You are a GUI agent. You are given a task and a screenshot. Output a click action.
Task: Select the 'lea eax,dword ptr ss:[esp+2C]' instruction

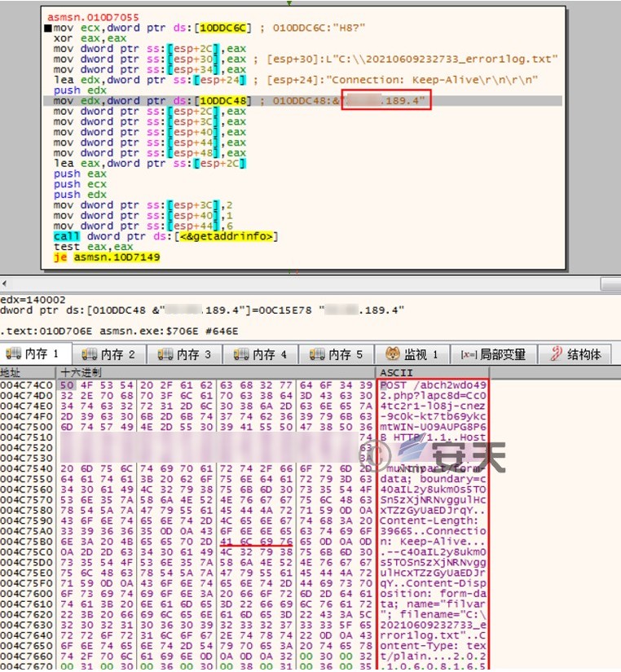pos(150,163)
